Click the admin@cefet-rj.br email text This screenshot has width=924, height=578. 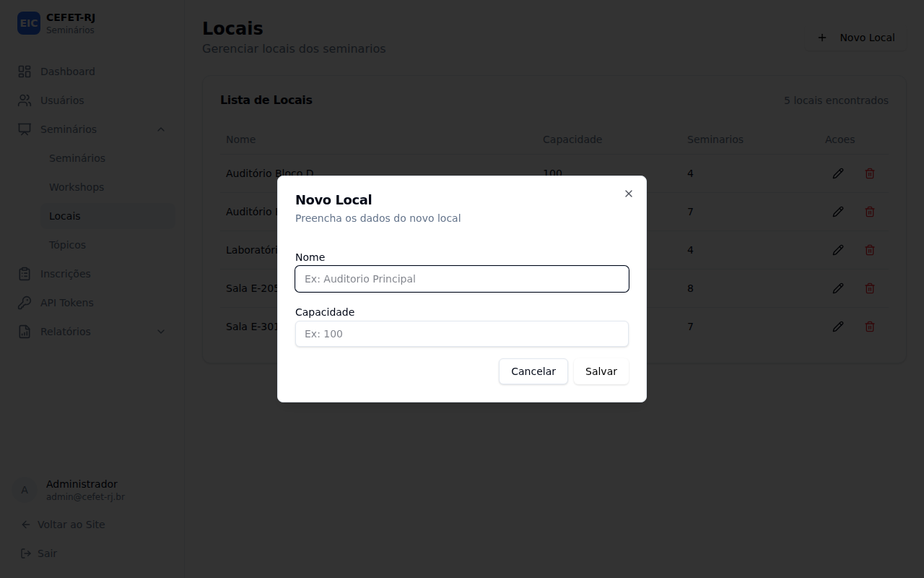(85, 497)
